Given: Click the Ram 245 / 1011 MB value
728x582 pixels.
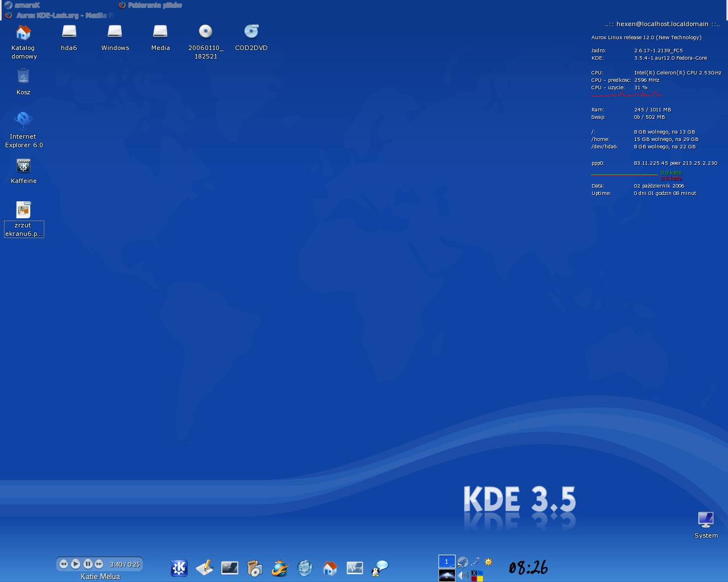Looking at the screenshot, I should pyautogui.click(x=652, y=110).
